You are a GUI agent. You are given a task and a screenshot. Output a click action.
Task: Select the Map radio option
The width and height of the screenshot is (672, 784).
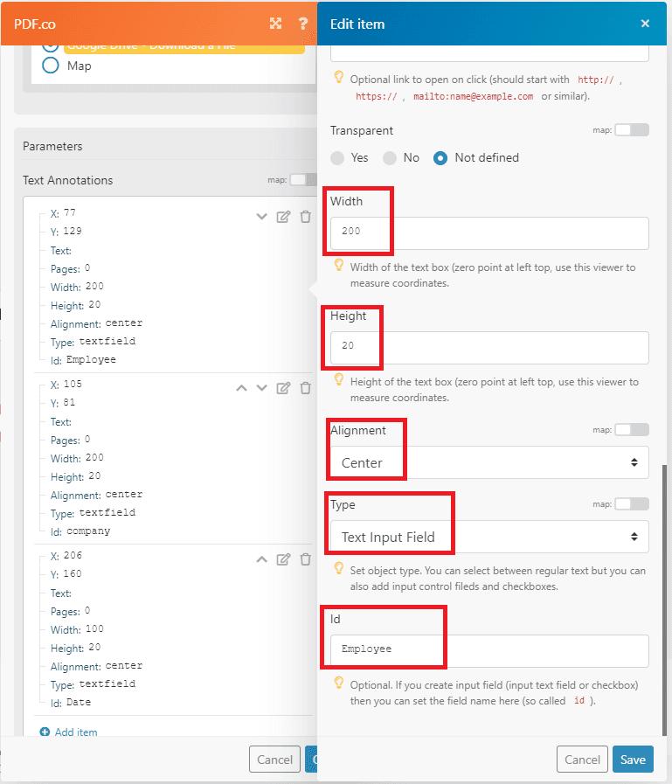pyautogui.click(x=51, y=66)
